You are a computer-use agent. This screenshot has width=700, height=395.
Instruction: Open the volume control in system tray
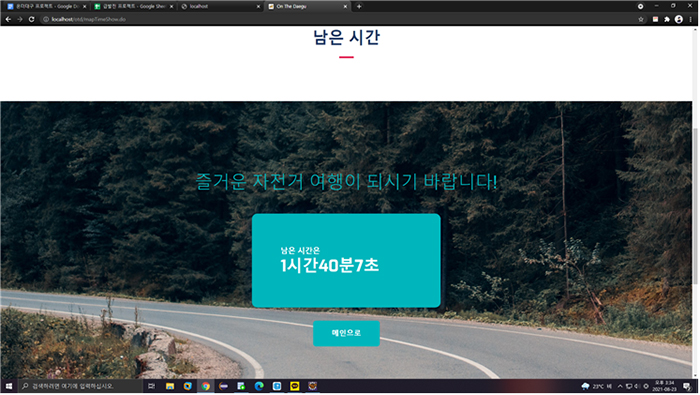click(x=637, y=386)
